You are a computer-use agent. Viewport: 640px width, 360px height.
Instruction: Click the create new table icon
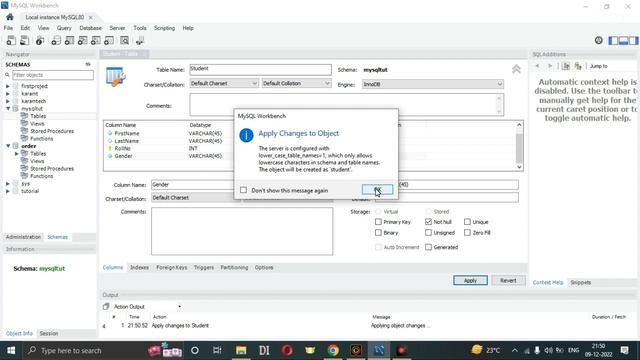coord(69,40)
